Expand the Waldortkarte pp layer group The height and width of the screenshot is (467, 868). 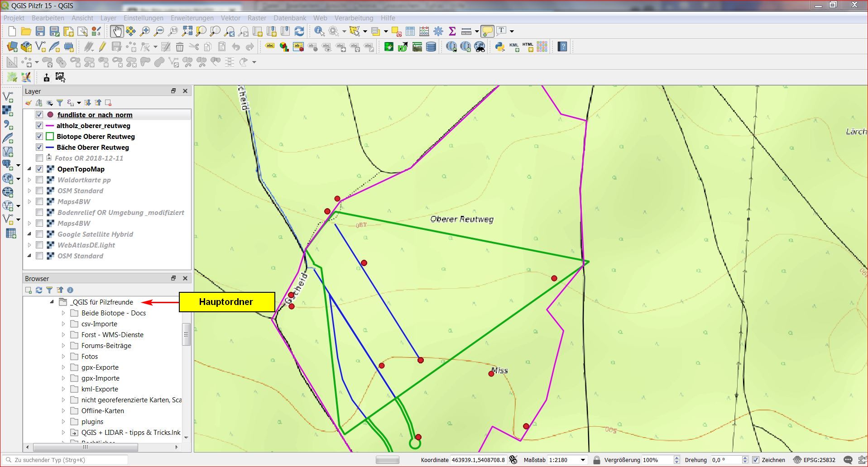click(x=29, y=180)
